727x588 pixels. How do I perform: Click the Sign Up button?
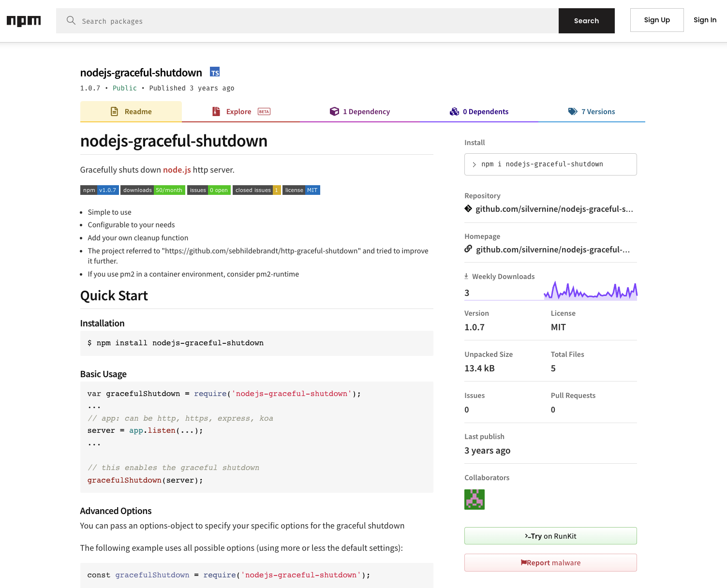(656, 20)
